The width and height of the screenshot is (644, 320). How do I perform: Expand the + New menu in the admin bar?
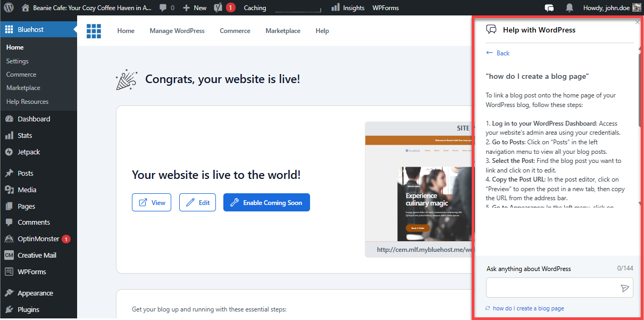(x=195, y=7)
